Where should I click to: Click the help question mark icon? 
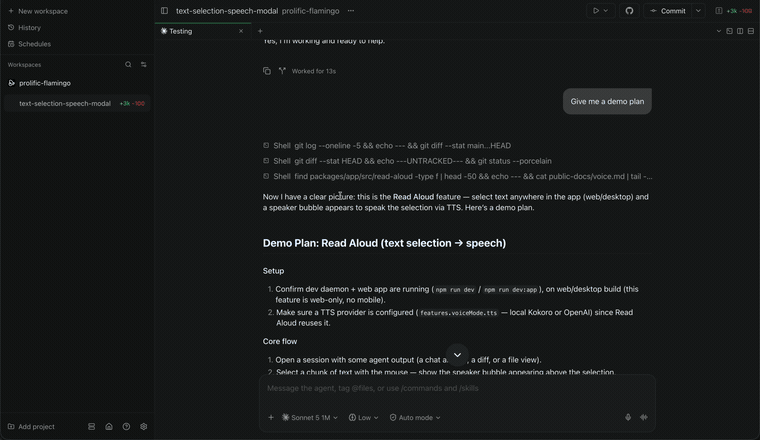click(126, 426)
